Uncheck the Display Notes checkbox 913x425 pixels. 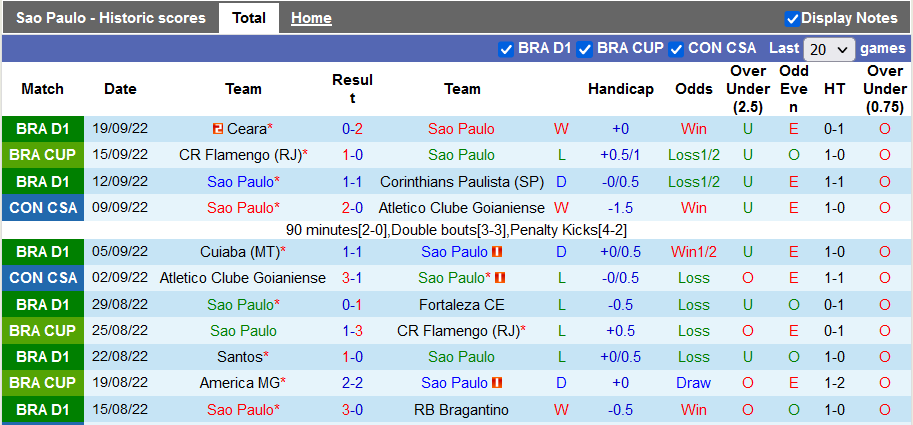[792, 18]
